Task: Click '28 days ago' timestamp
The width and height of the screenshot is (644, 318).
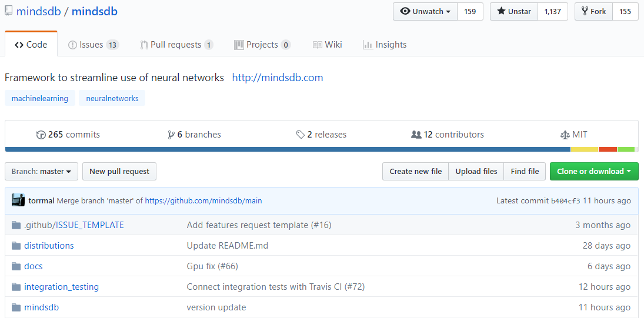Action: tap(606, 245)
